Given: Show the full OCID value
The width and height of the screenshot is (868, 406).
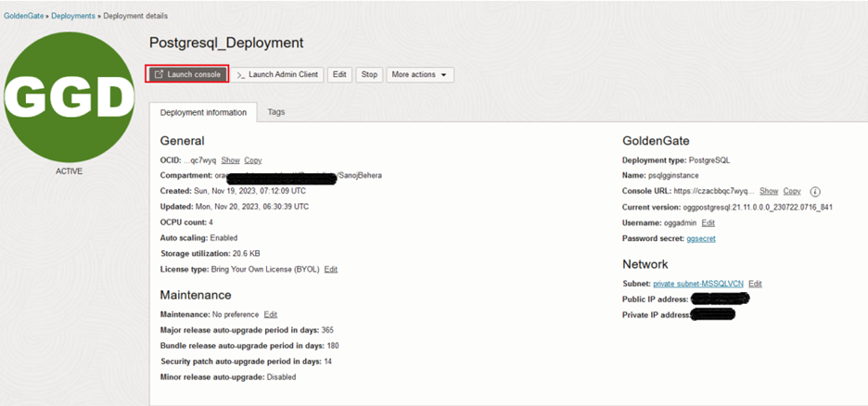Looking at the screenshot, I should point(230,160).
